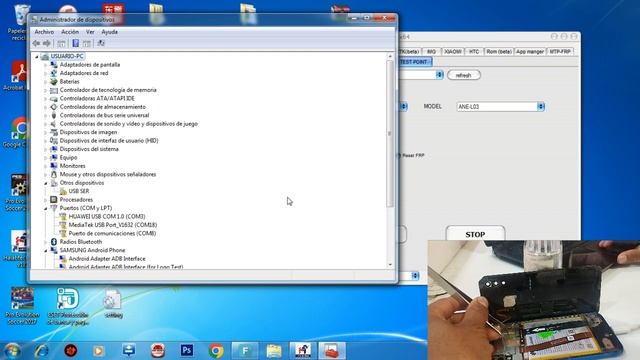Open Photoshop from the taskbar
640x360 pixels.
coord(187,350)
